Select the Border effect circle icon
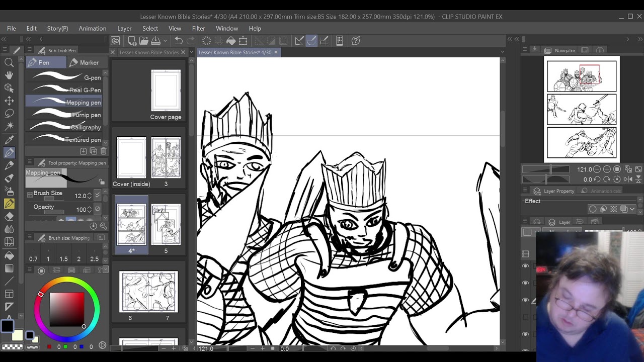This screenshot has height=362, width=644. coord(593,209)
